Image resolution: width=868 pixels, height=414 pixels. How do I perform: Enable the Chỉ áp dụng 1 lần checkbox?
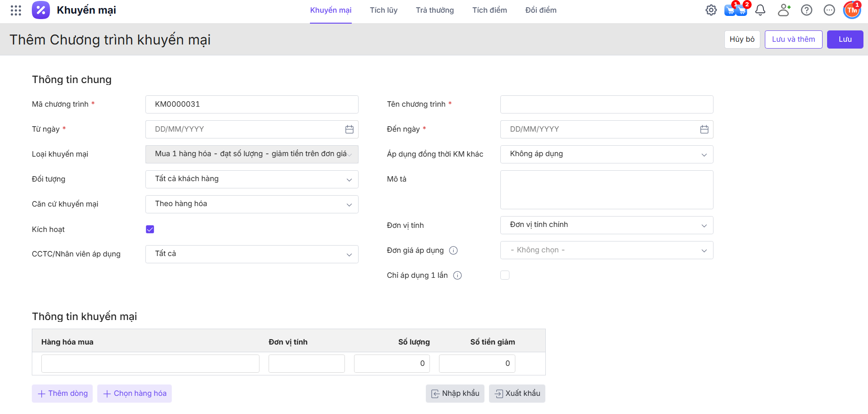(x=505, y=275)
